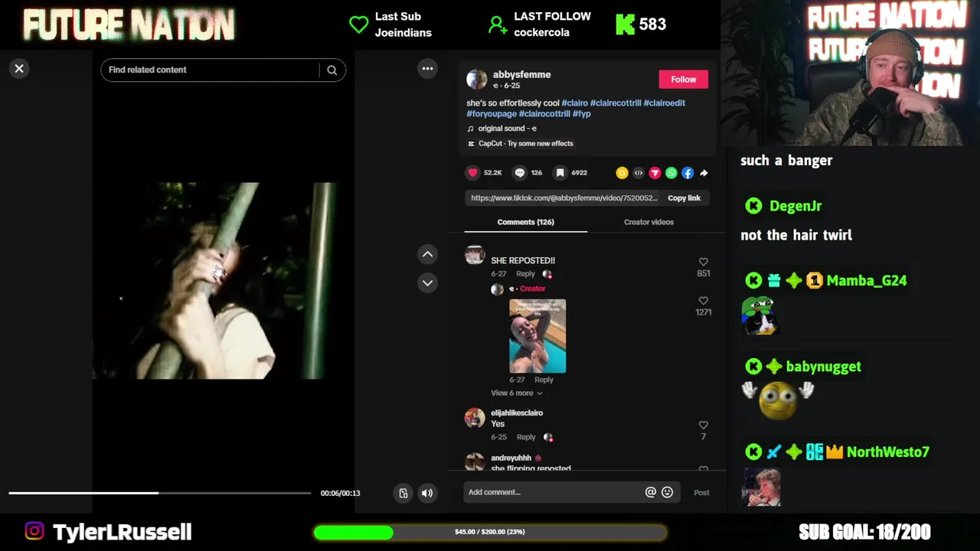Click original sound label
The height and width of the screenshot is (551, 980).
pyautogui.click(x=507, y=129)
